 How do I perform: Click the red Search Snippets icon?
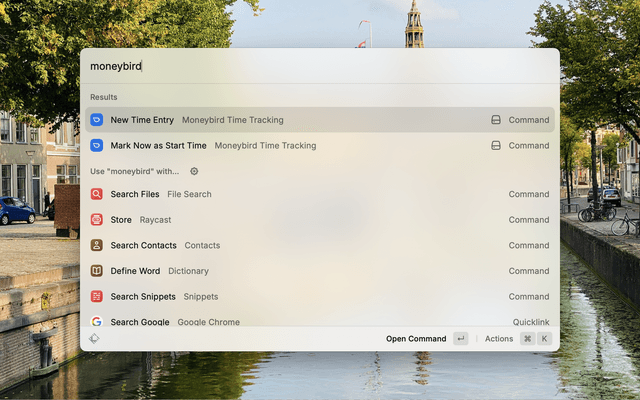click(x=96, y=296)
